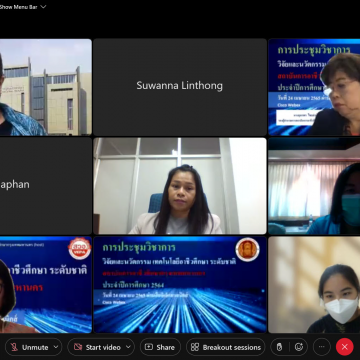This screenshot has height=360, width=360.
Task: Click the Share screen button
Action: 160,347
